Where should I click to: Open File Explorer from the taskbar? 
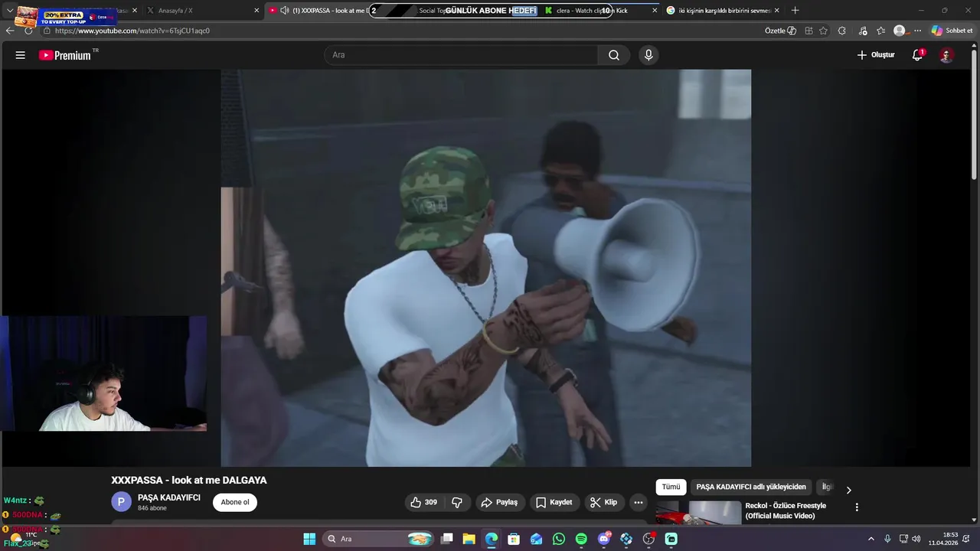(469, 539)
